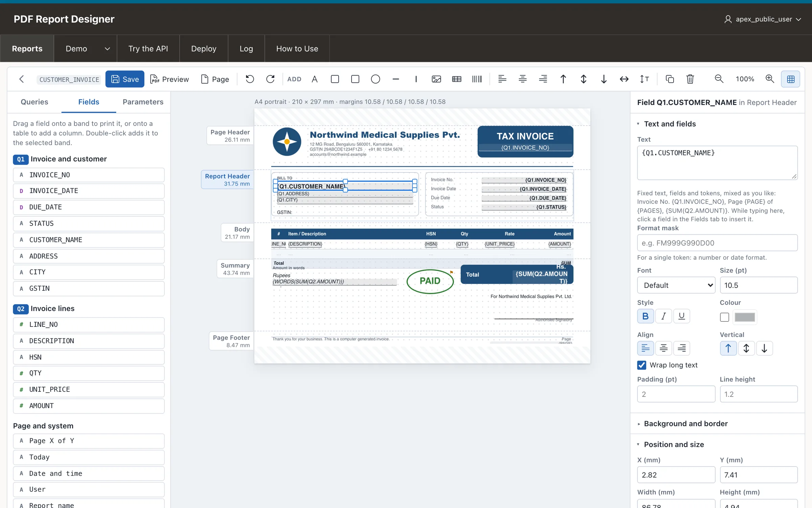The height and width of the screenshot is (508, 812).
Task: Insert a table element
Action: [x=457, y=79]
